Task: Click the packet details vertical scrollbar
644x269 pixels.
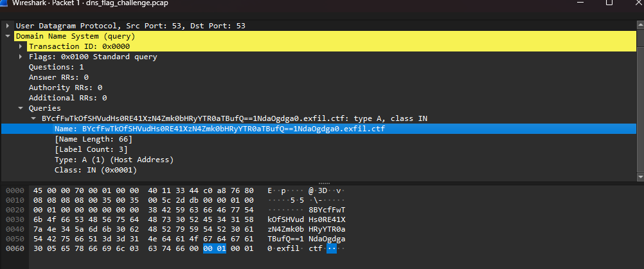Action: [640, 103]
